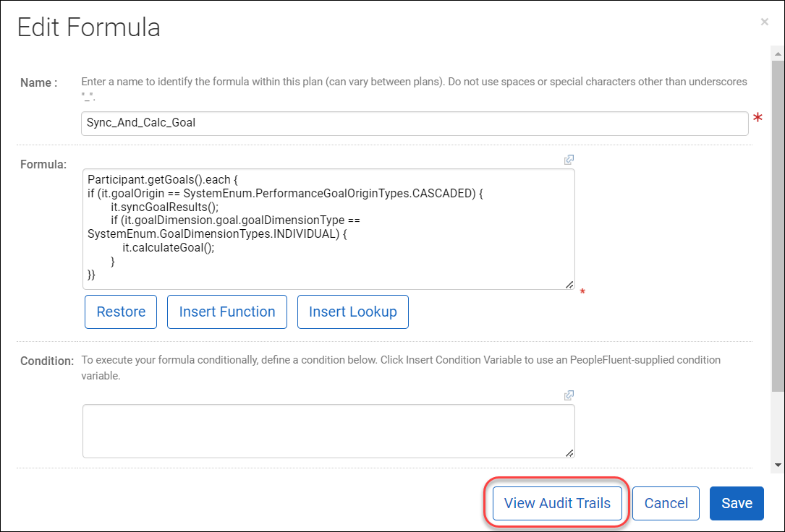
Task: Close the Edit Formula dialog
Action: point(764,22)
